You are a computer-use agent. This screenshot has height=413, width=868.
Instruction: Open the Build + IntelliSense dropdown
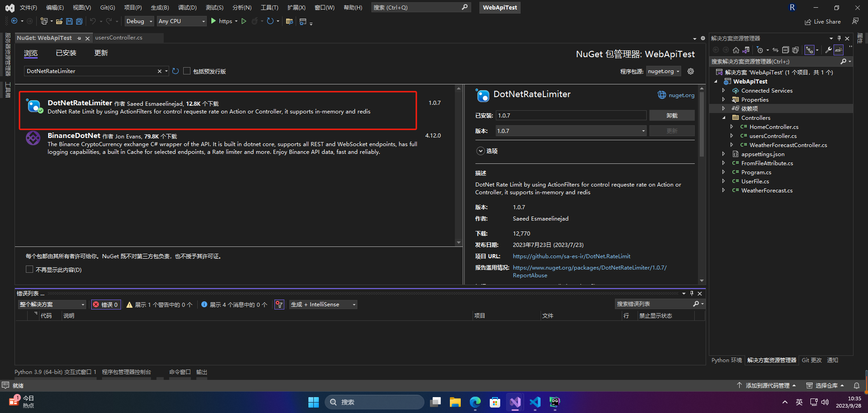coord(323,305)
